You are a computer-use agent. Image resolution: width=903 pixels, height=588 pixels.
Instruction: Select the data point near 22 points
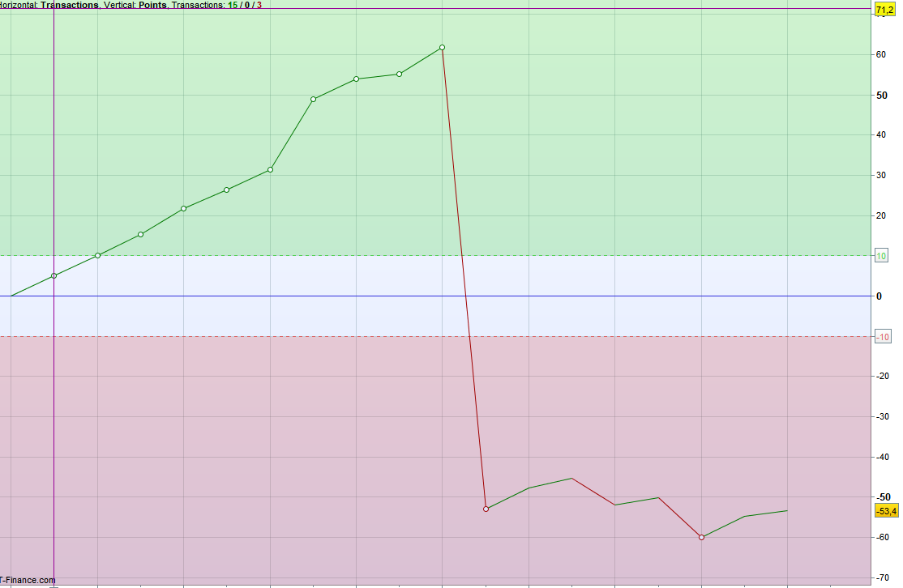[184, 208]
